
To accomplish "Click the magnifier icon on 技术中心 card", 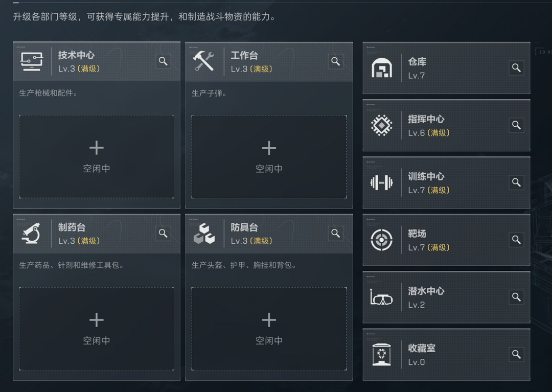I will point(163,61).
